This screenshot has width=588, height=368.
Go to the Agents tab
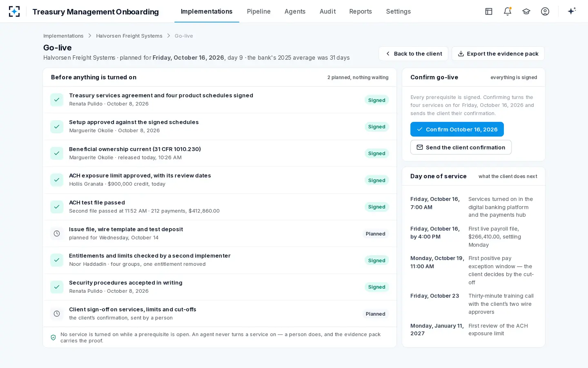click(295, 11)
